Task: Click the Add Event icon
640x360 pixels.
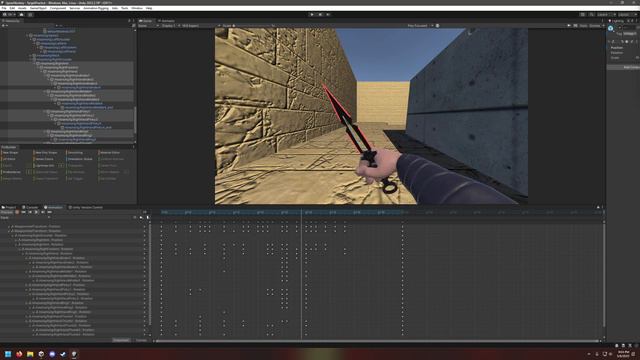Action: coord(148,218)
